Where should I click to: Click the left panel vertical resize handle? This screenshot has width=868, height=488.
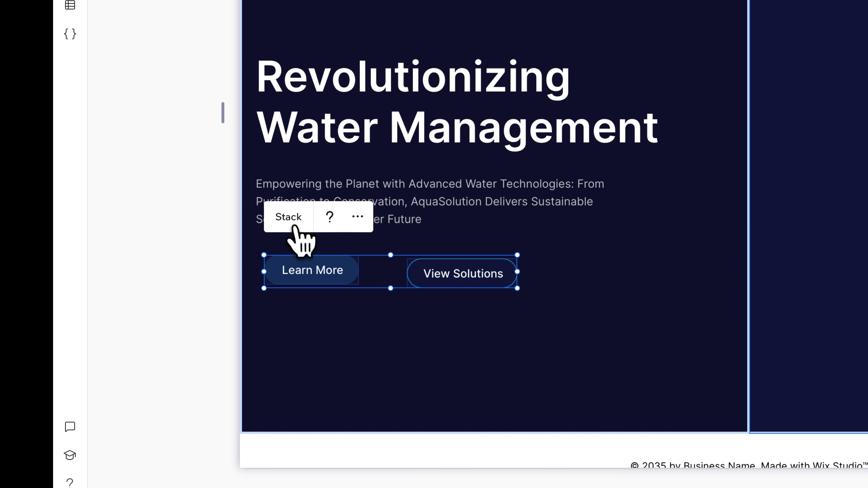click(223, 113)
